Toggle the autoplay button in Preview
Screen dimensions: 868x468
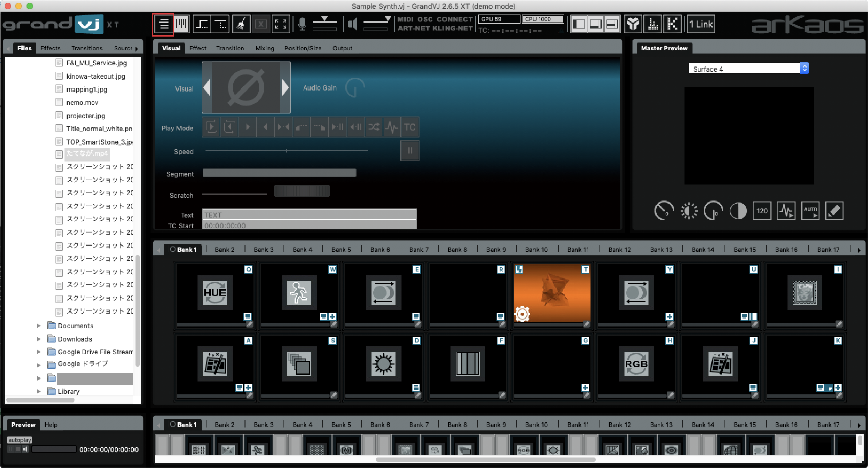19,440
